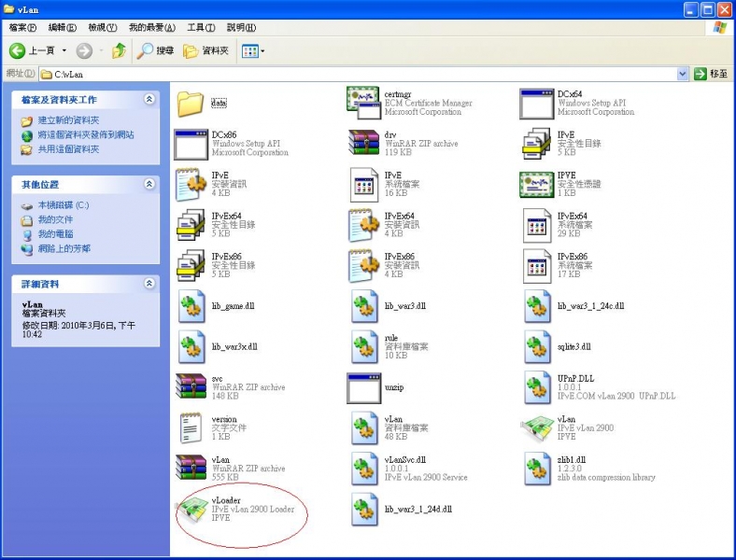Select the certmgr ECM Certificate Manager icon
The width and height of the screenshot is (736, 560).
(362, 104)
